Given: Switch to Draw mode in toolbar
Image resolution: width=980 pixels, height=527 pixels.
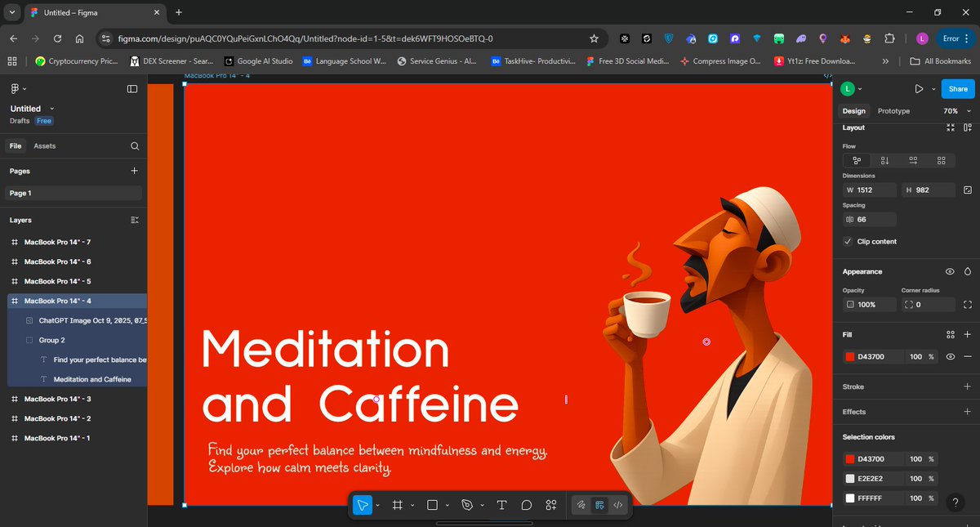Looking at the screenshot, I should click(x=581, y=505).
